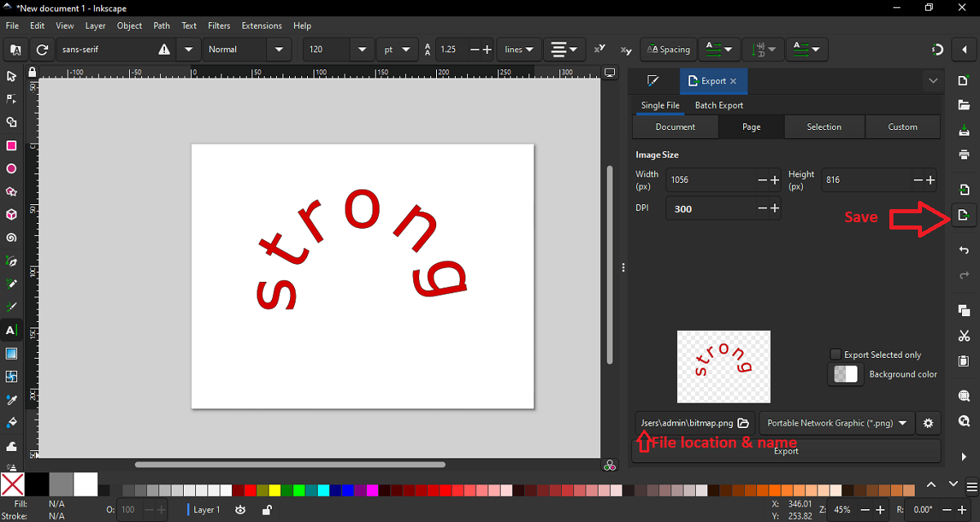980x522 pixels.
Task: Click the export preview thumbnail
Action: (x=724, y=367)
